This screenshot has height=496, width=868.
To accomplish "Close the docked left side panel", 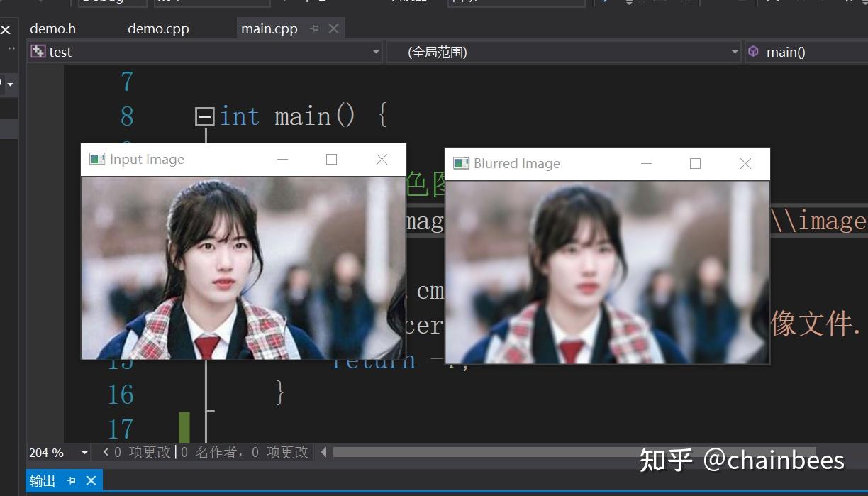I will click(x=5, y=30).
